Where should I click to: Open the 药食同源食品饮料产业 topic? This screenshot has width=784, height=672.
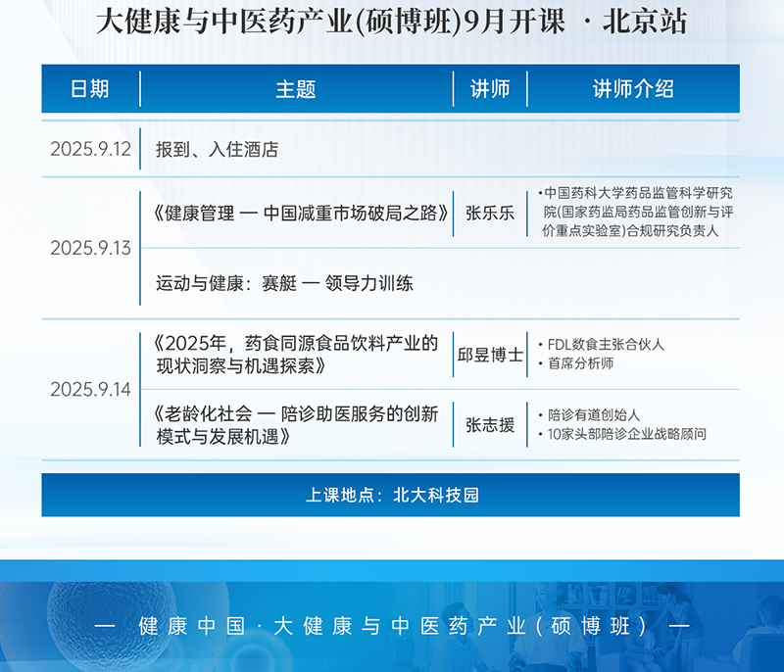(296, 355)
